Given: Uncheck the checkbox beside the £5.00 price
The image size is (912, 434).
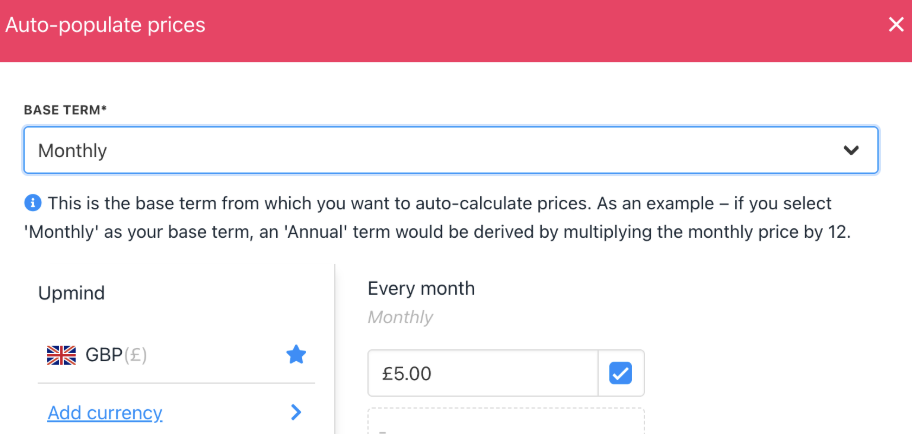Looking at the screenshot, I should tap(621, 373).
